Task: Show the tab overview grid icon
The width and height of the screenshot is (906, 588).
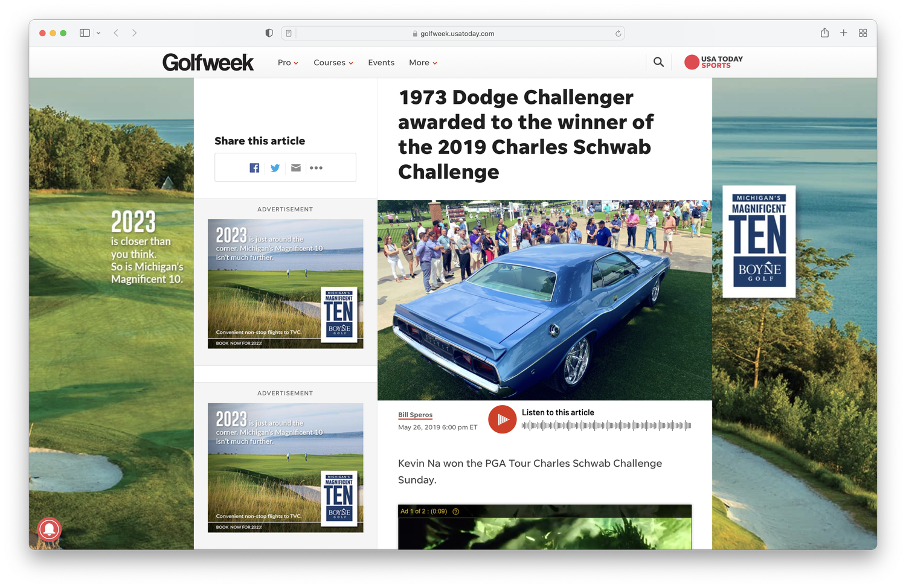Action: tap(863, 33)
